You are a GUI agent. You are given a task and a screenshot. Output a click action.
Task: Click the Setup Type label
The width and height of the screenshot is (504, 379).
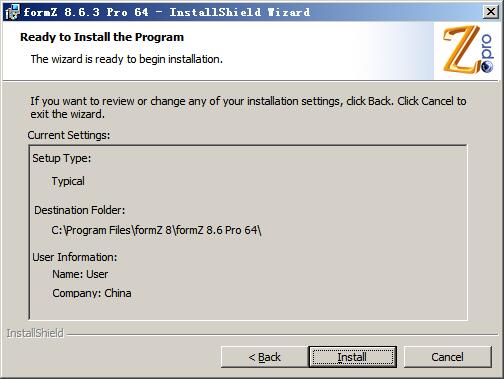click(62, 158)
